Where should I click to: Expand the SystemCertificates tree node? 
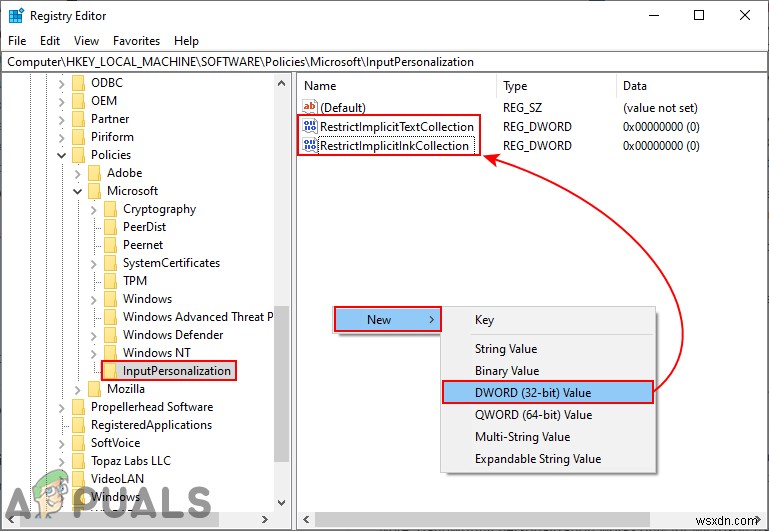94,264
